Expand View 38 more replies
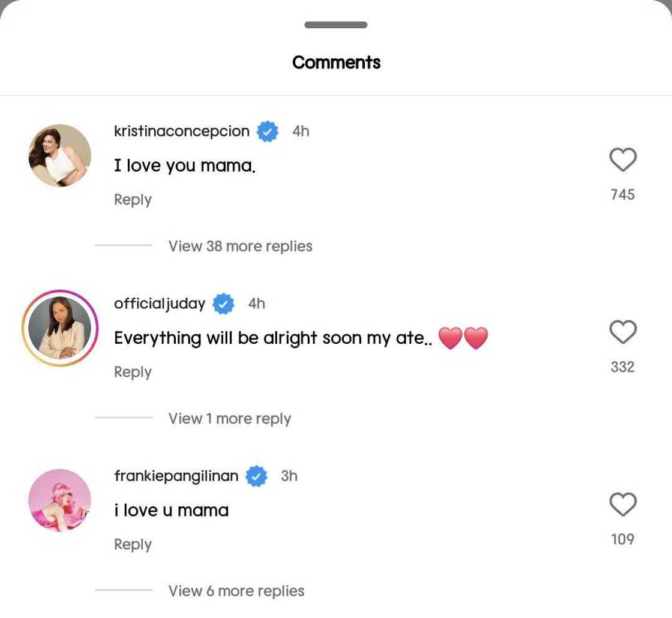The height and width of the screenshot is (618, 672). pos(240,246)
